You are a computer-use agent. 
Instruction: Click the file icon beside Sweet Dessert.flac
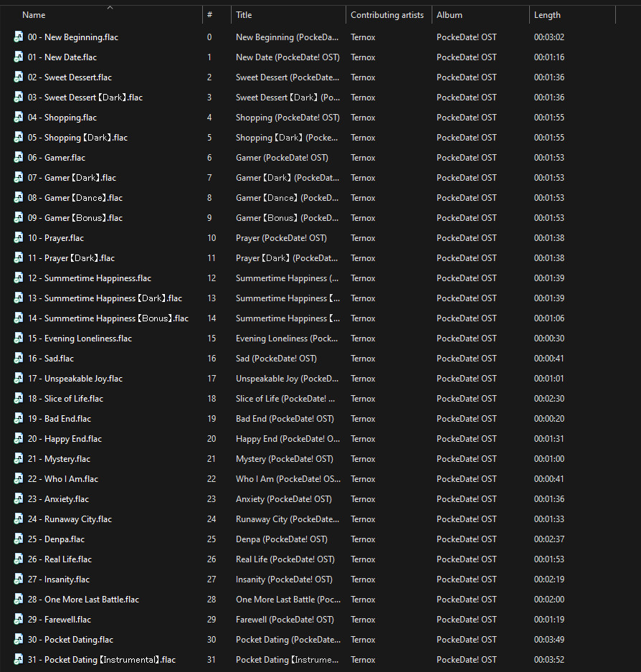coord(19,77)
